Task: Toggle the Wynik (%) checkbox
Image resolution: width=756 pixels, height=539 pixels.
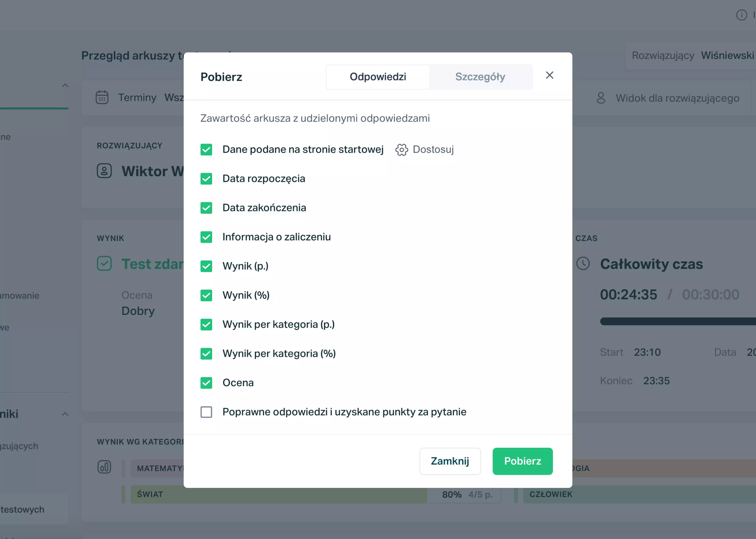Action: 206,295
